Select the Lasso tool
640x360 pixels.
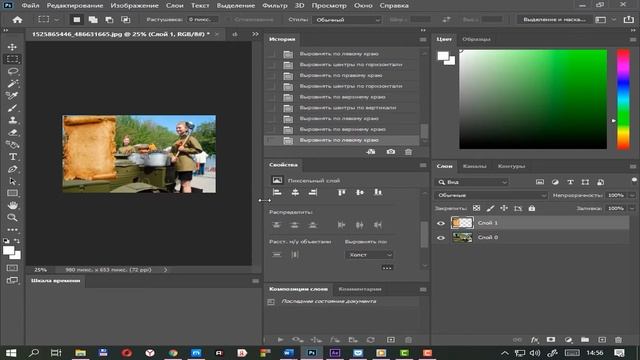[x=12, y=71]
